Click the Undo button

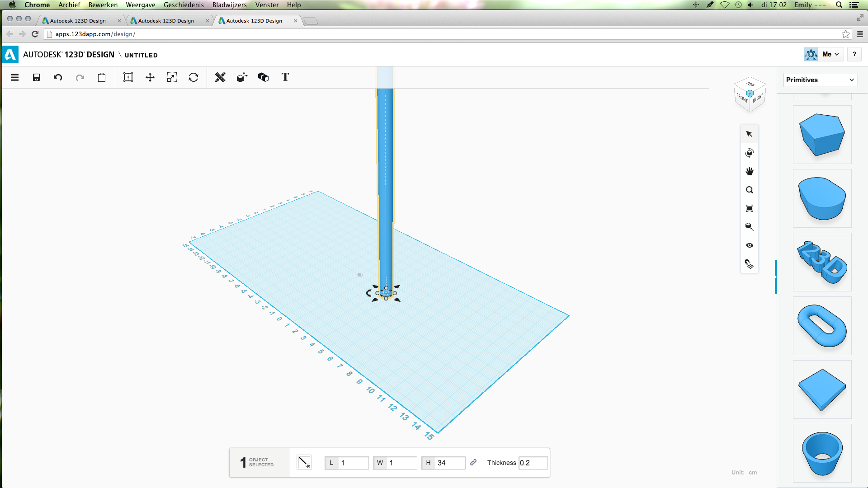(58, 77)
